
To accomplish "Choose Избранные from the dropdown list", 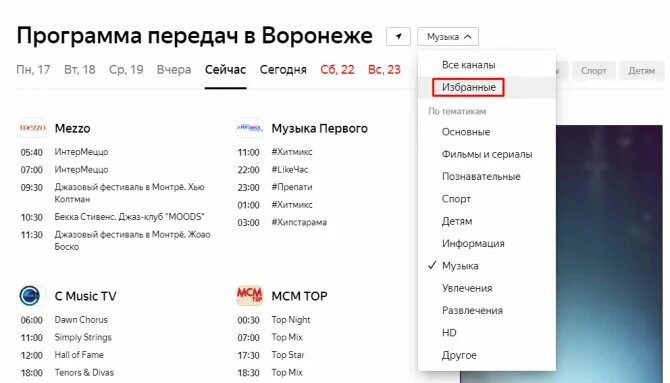I will [468, 87].
